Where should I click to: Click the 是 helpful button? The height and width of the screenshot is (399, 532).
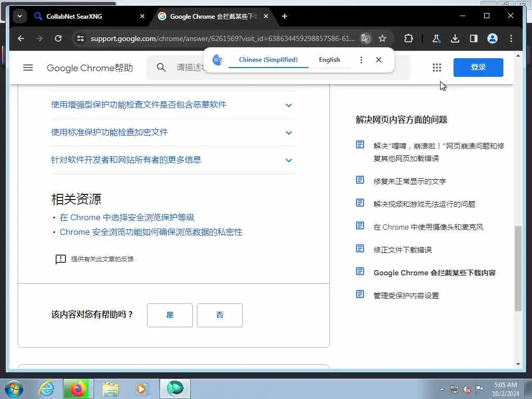(170, 315)
